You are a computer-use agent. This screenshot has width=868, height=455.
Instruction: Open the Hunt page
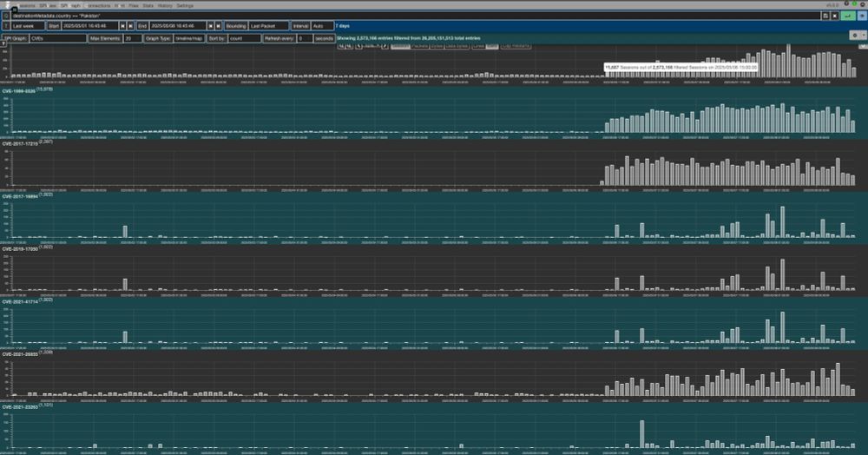click(120, 5)
